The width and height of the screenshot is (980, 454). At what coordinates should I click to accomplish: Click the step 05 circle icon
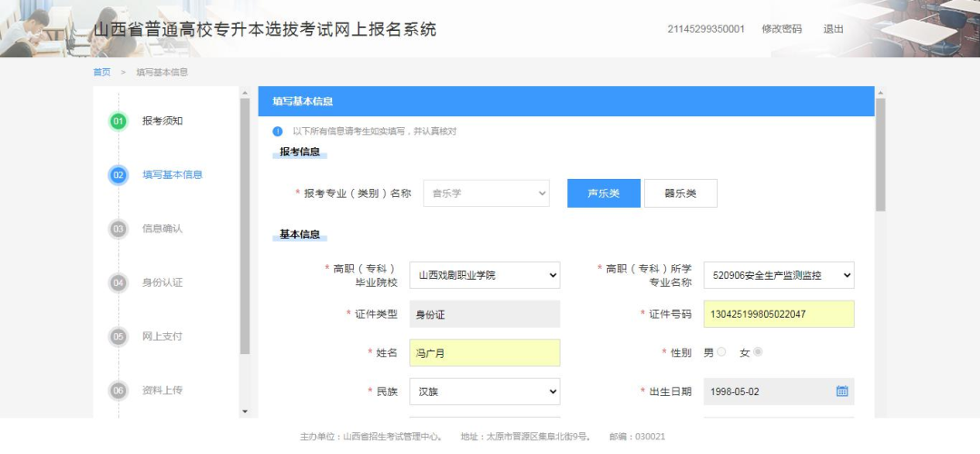[x=118, y=337]
